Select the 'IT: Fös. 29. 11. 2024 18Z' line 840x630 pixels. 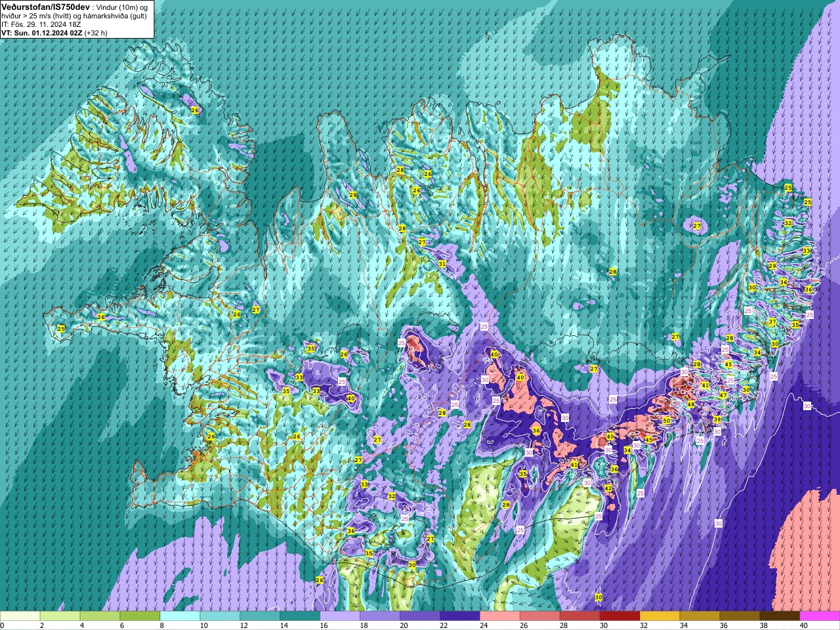pos(41,24)
